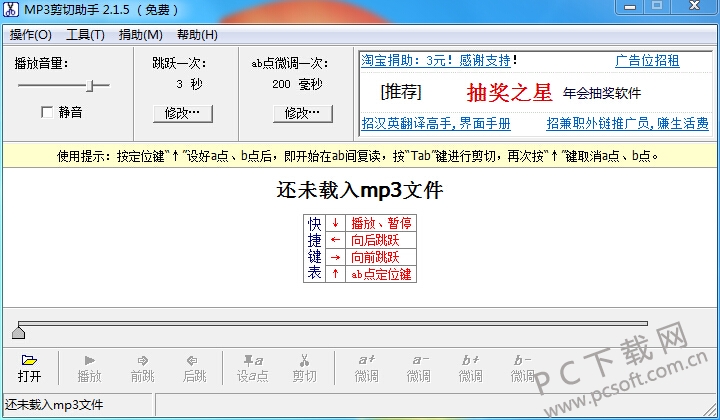Open the 招汉英翻译高手 link
The width and height of the screenshot is (720, 420).
pos(436,123)
